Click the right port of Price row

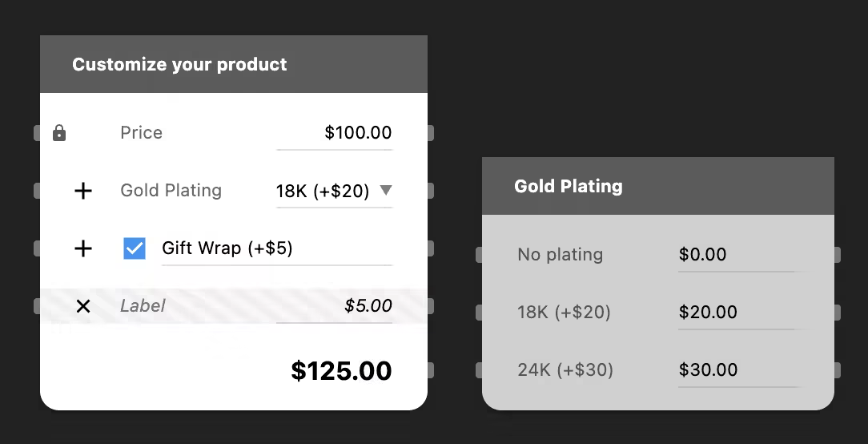431,133
